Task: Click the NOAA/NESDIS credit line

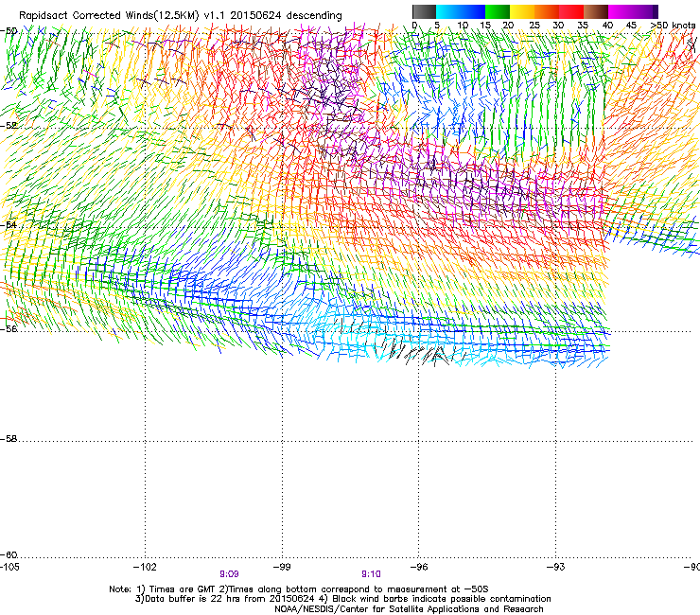Action: 409,609
